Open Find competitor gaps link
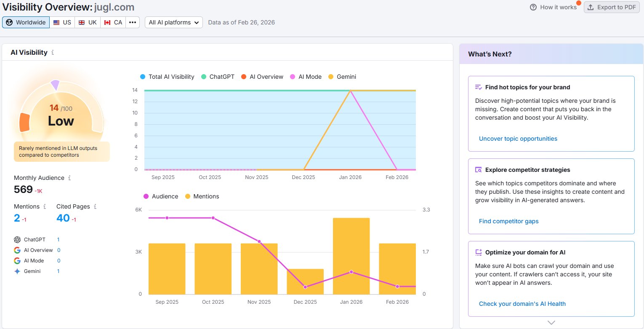644x329 pixels. click(509, 221)
